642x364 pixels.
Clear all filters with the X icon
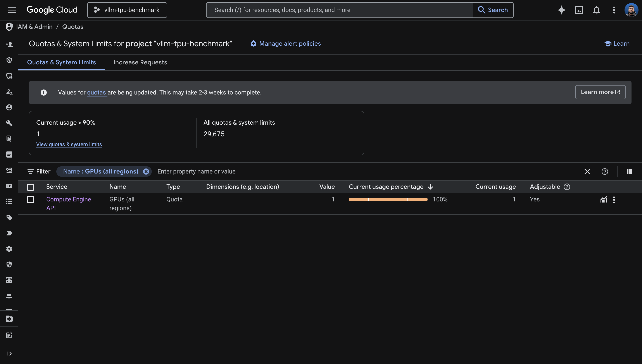coord(587,171)
